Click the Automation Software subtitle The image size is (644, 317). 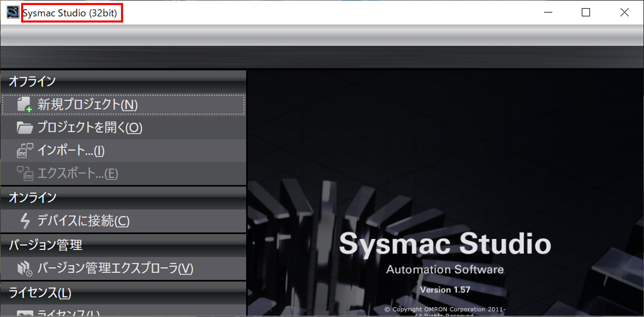445,270
